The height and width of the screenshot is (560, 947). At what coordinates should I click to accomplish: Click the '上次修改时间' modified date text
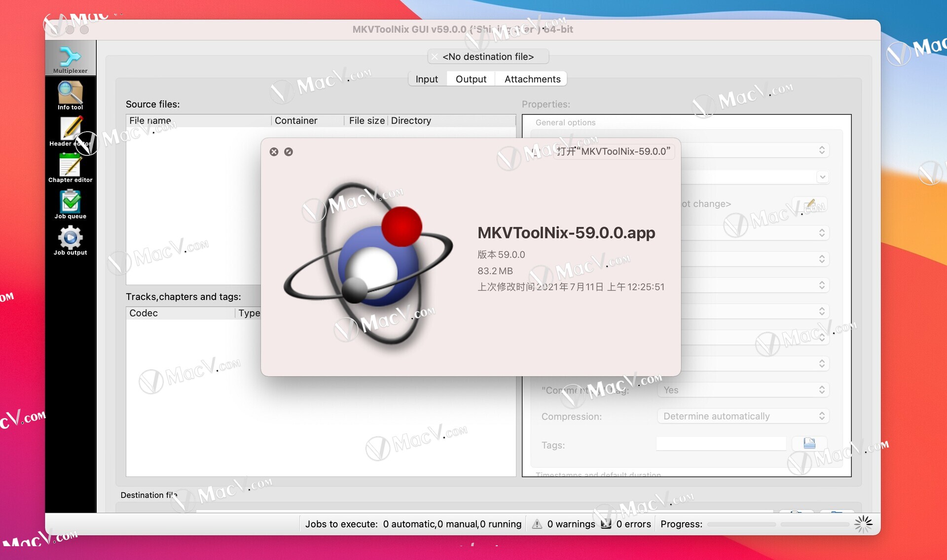pyautogui.click(x=571, y=287)
